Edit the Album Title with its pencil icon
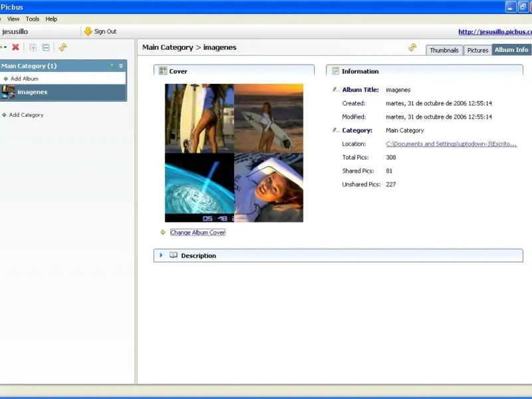The width and height of the screenshot is (532, 399). tap(336, 90)
